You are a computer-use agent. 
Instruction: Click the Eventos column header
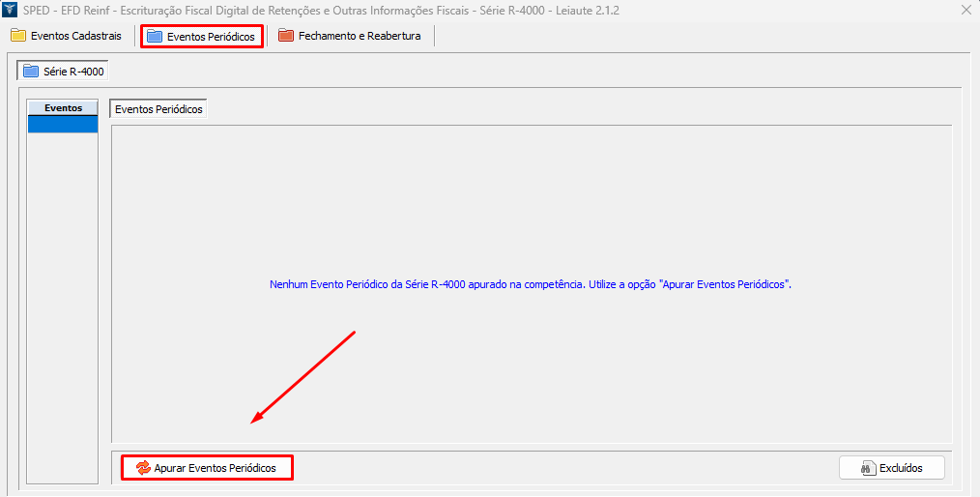tap(63, 107)
